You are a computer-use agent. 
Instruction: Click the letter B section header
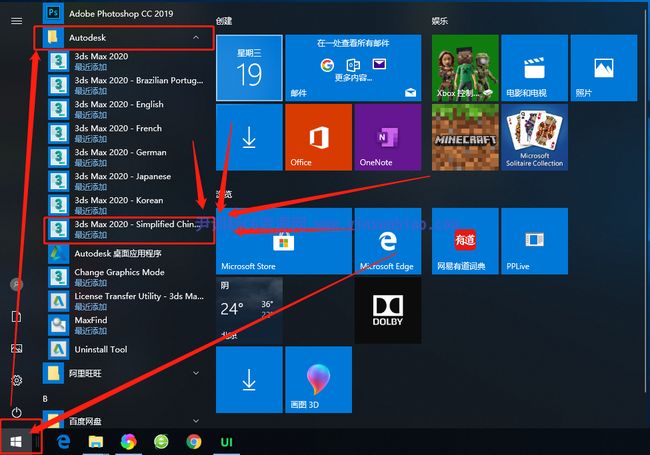click(45, 399)
